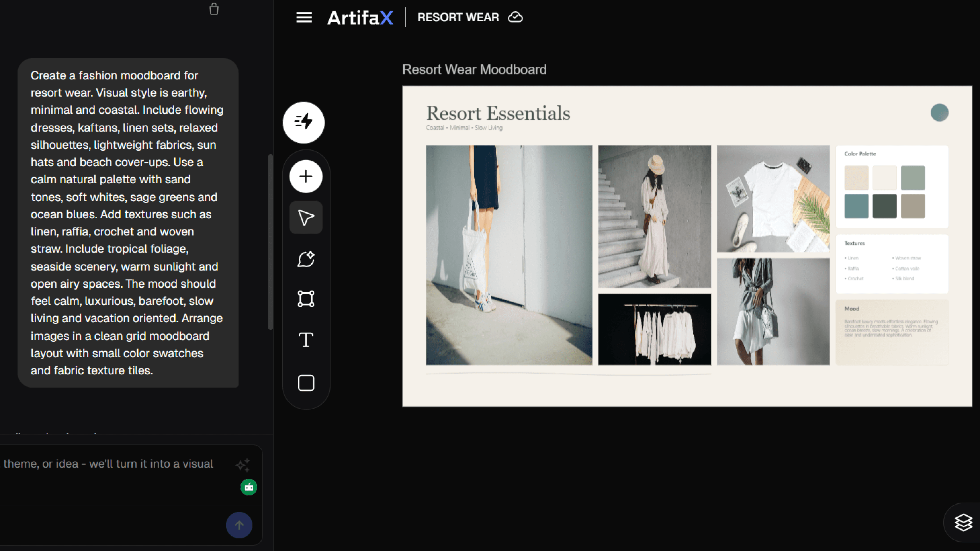Open the hamburger menu
Image resolution: width=980 pixels, height=551 pixels.
click(x=304, y=17)
